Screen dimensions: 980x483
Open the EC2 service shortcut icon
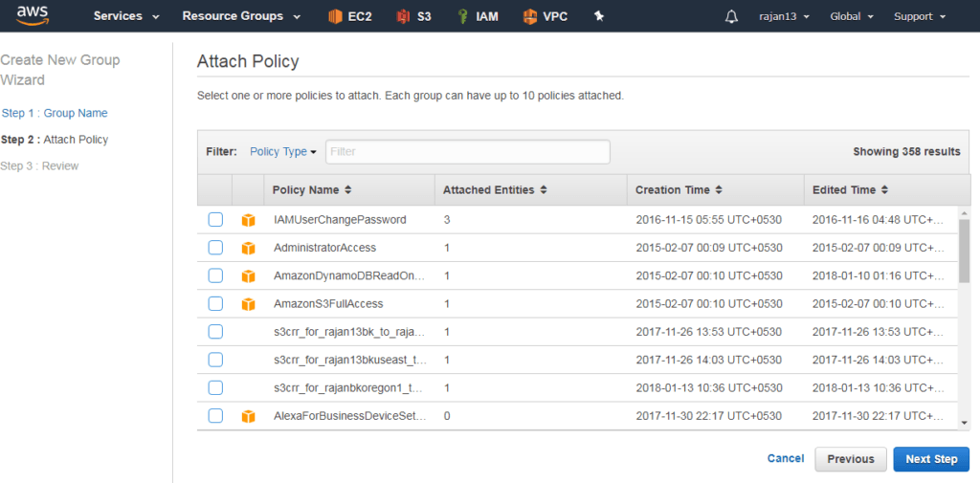click(336, 17)
